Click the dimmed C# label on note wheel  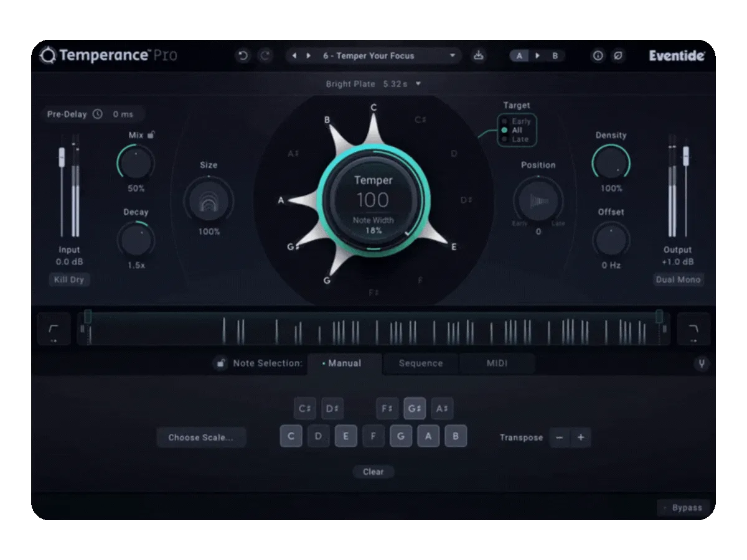click(x=420, y=119)
